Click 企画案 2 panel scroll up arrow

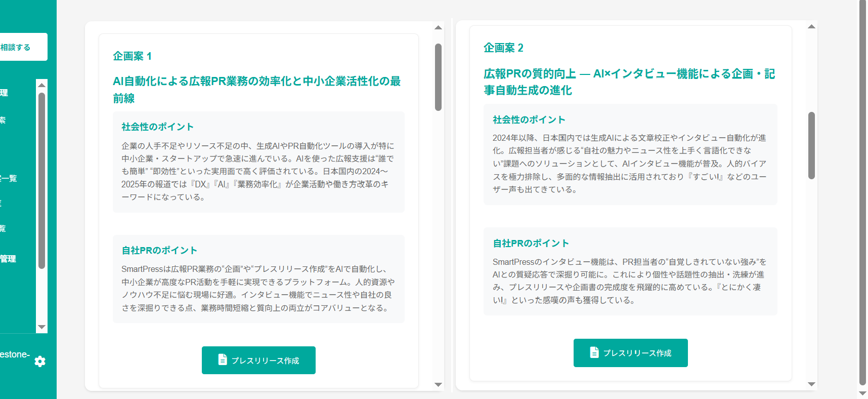812,27
